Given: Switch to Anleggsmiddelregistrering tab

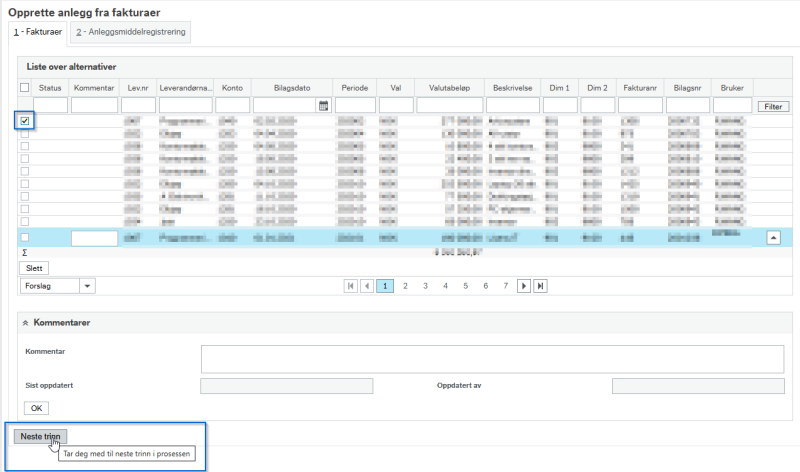Looking at the screenshot, I should coord(131,32).
